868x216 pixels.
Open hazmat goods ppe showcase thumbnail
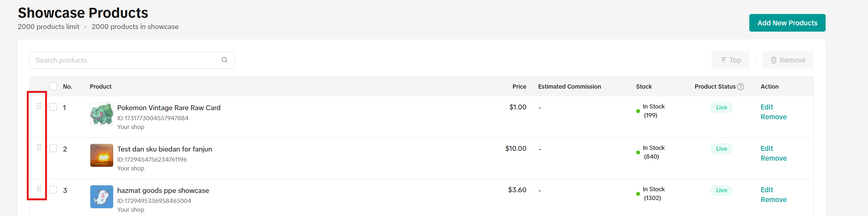point(101,197)
